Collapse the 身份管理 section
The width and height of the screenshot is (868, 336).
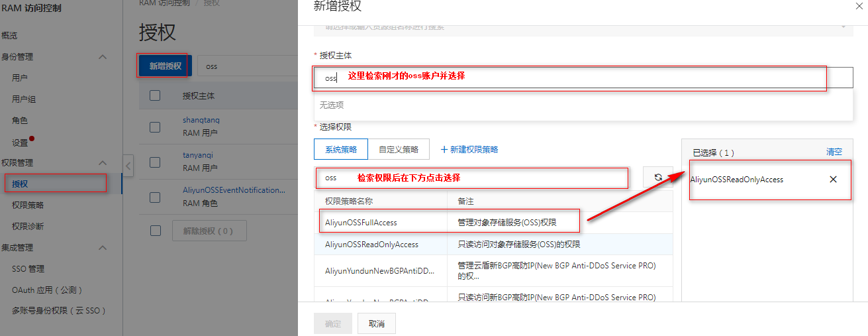(x=103, y=57)
